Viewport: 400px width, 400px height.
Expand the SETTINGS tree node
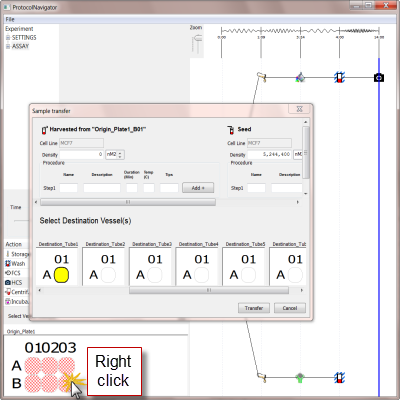(x=8, y=38)
